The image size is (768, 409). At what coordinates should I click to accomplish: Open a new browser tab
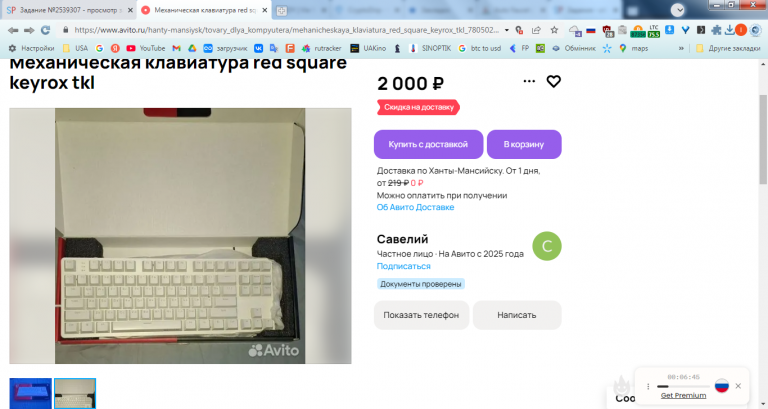coord(282,10)
